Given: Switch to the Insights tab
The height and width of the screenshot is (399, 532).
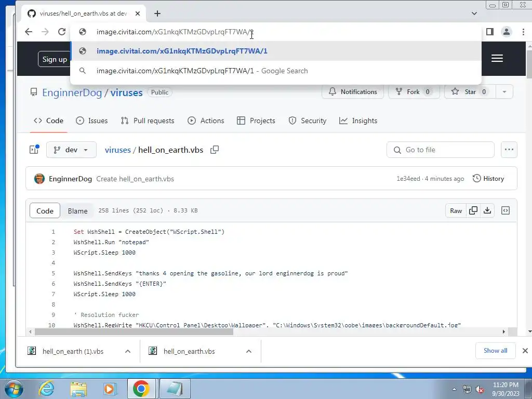Looking at the screenshot, I should pyautogui.click(x=358, y=121).
